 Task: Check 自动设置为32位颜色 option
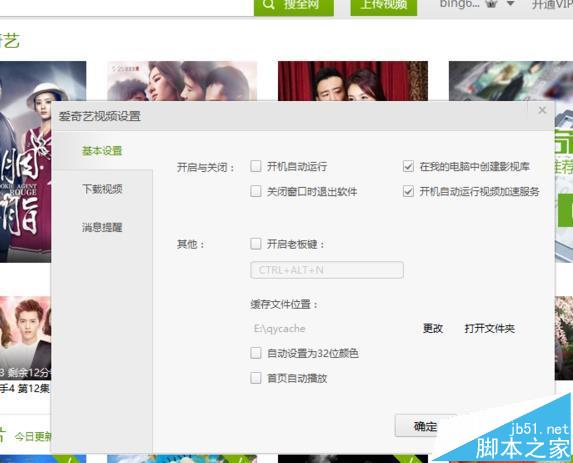(256, 353)
